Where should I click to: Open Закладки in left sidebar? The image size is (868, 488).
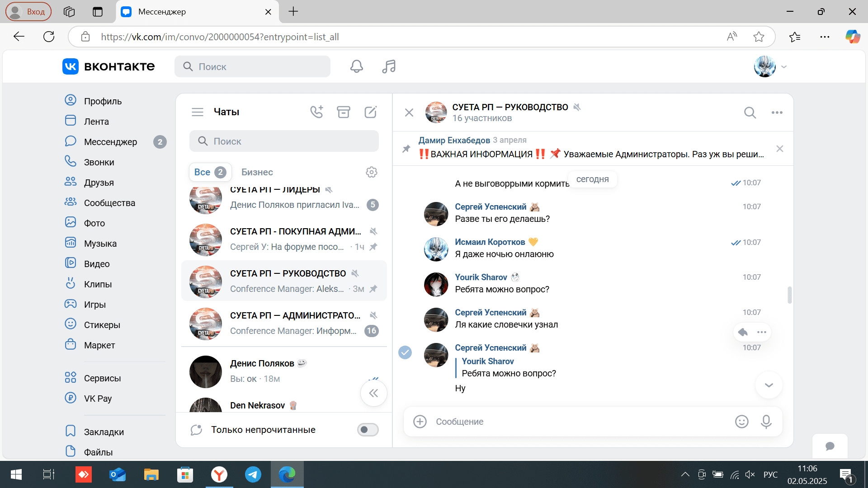point(104,432)
